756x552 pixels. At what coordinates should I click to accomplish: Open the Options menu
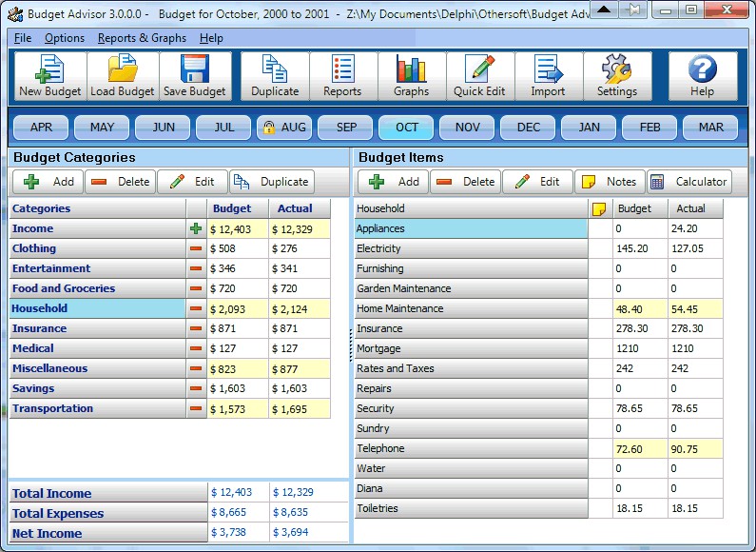tap(65, 38)
